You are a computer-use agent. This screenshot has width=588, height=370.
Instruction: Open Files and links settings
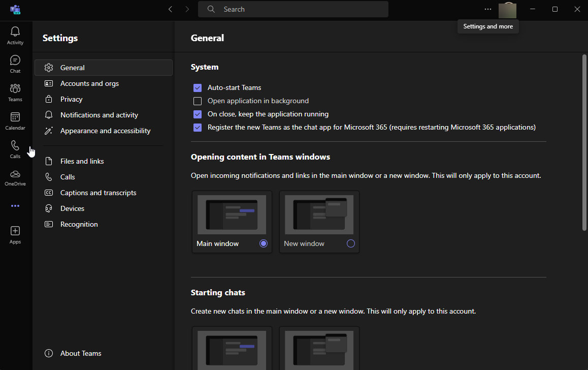pyautogui.click(x=104, y=161)
